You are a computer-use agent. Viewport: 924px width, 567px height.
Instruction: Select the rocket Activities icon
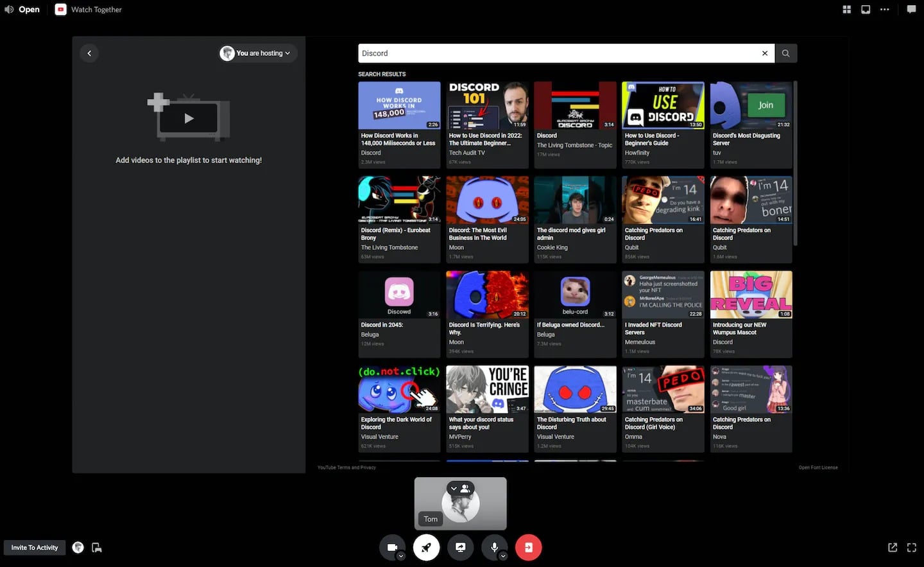pos(427,547)
